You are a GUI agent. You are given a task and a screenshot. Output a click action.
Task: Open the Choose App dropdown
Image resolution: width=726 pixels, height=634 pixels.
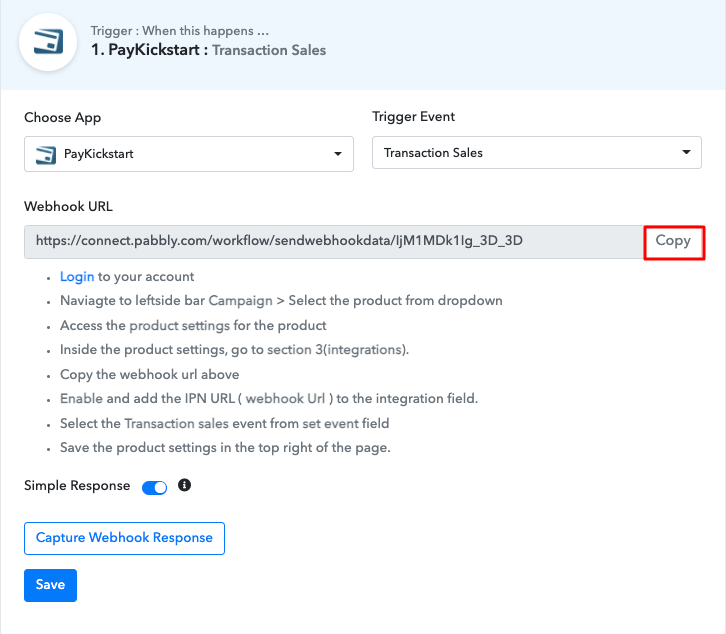coord(189,154)
